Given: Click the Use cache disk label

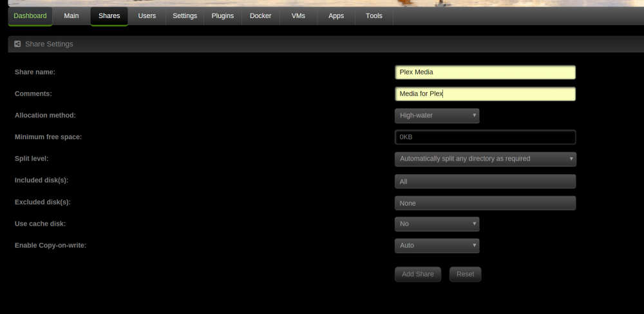Looking at the screenshot, I should click(x=40, y=224).
